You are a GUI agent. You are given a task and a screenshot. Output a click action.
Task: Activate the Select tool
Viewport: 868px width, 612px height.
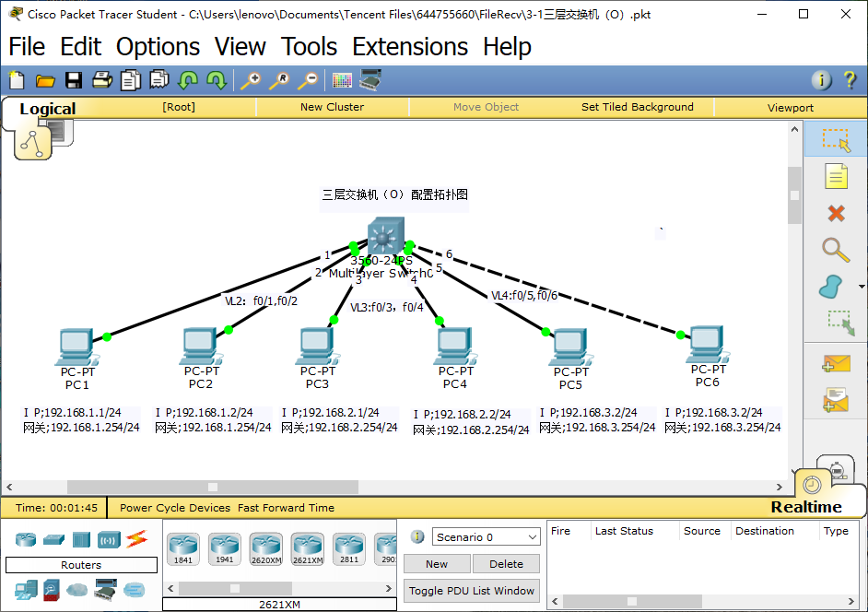[x=836, y=140]
